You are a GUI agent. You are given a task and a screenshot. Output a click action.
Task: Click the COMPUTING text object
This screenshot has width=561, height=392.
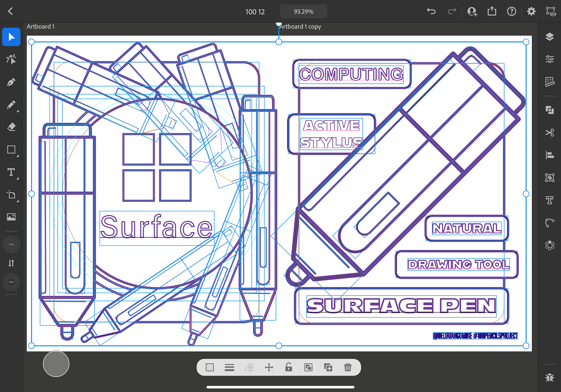[351, 74]
